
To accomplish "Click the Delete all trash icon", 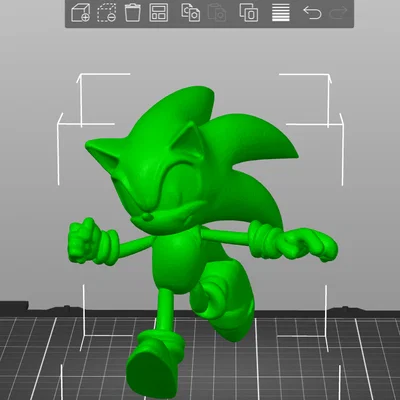I will [133, 12].
